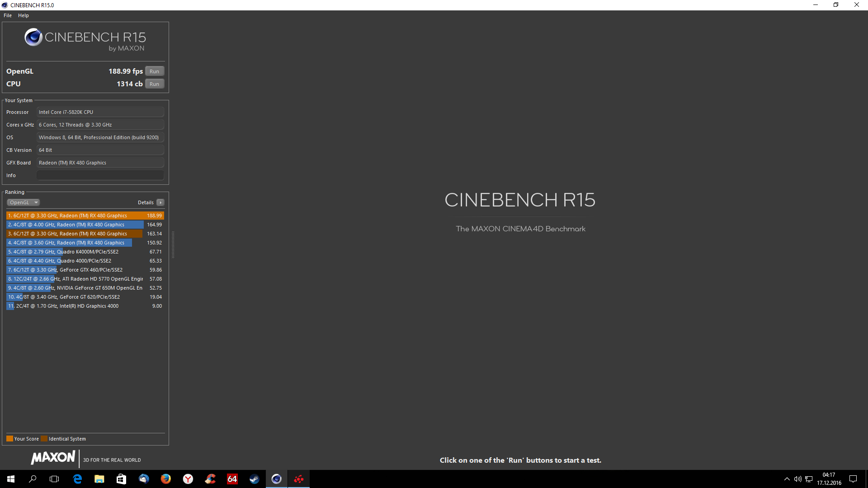Select ranking row 3 scoring 163.14
This screenshot has height=488, width=868.
pyautogui.click(x=85, y=234)
